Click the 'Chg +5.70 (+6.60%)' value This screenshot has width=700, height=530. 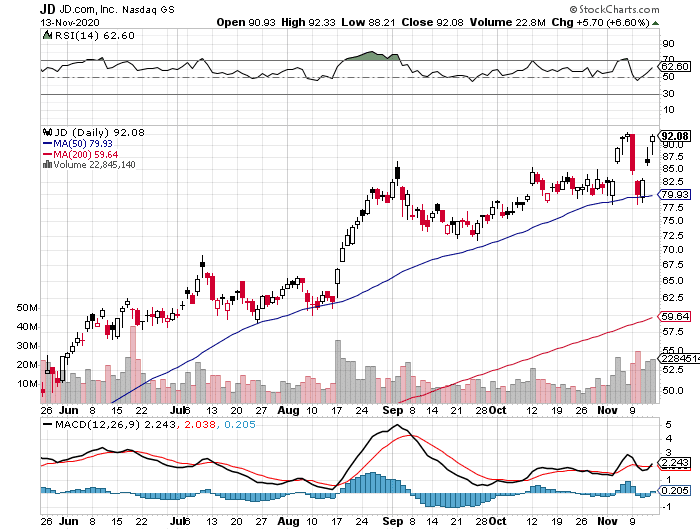coord(600,22)
